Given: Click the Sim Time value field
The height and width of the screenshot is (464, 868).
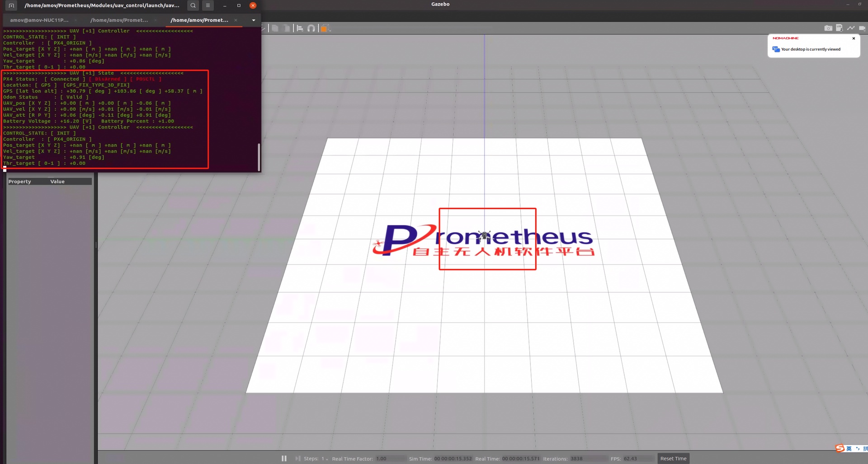Looking at the screenshot, I should [453, 459].
